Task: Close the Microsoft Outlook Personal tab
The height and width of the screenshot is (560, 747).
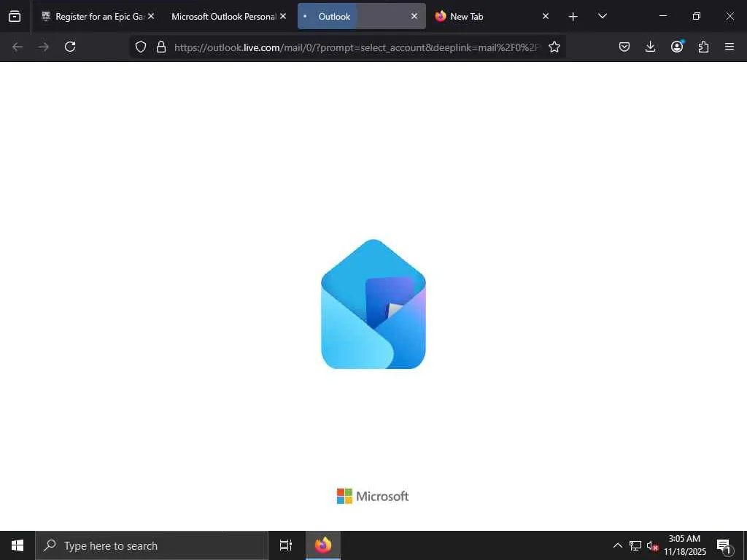Action: point(283,16)
